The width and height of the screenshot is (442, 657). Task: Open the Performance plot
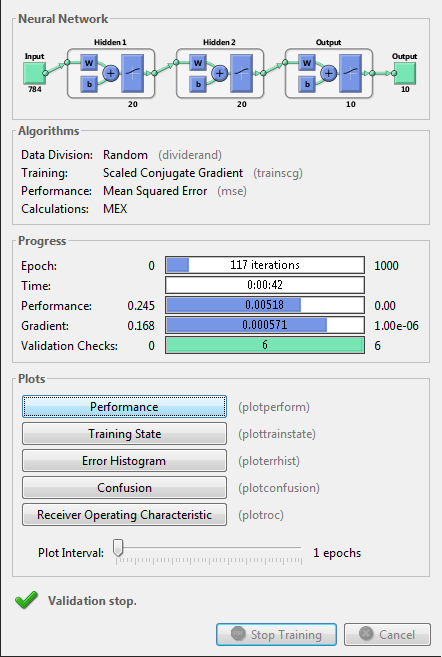(x=124, y=407)
